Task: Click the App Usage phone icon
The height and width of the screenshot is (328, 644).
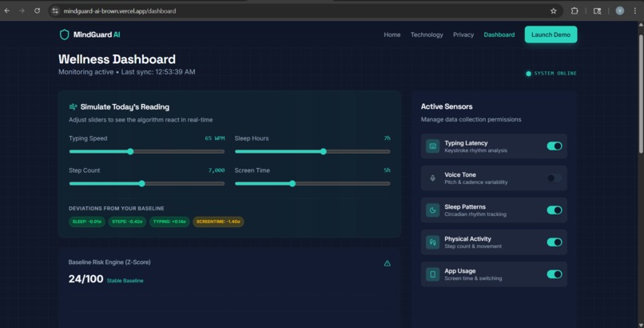Action: point(432,274)
